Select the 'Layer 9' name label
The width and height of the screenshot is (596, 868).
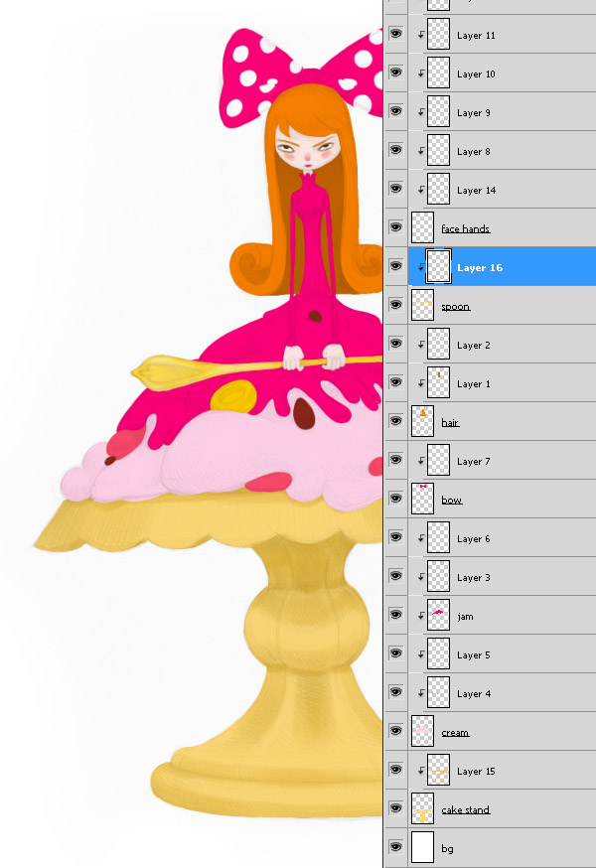pos(474,113)
